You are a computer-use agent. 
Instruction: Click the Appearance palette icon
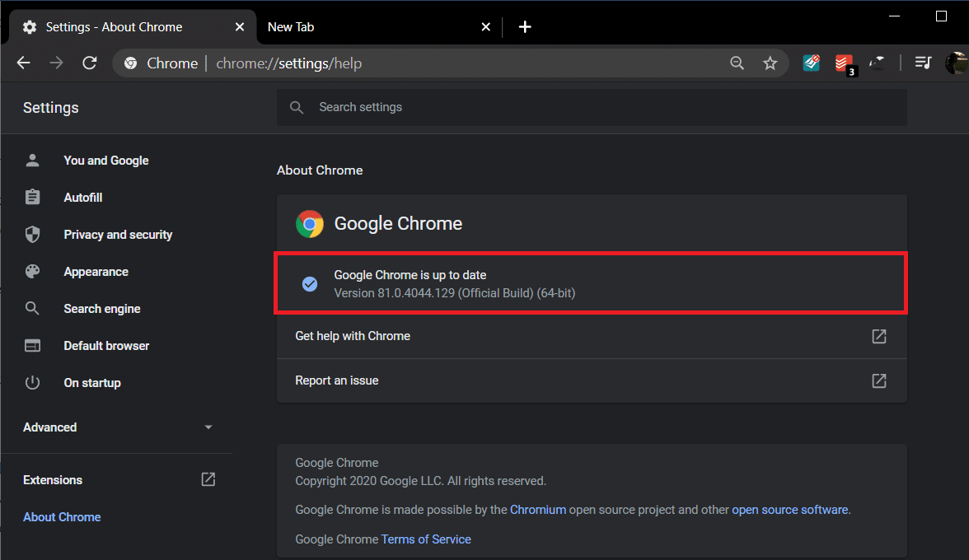coord(32,271)
